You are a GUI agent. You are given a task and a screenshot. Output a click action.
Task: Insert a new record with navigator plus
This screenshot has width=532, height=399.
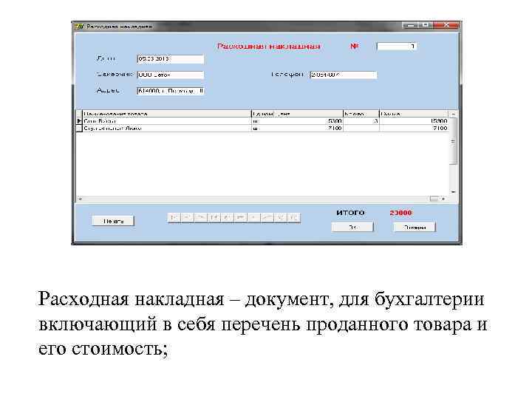[x=228, y=217]
